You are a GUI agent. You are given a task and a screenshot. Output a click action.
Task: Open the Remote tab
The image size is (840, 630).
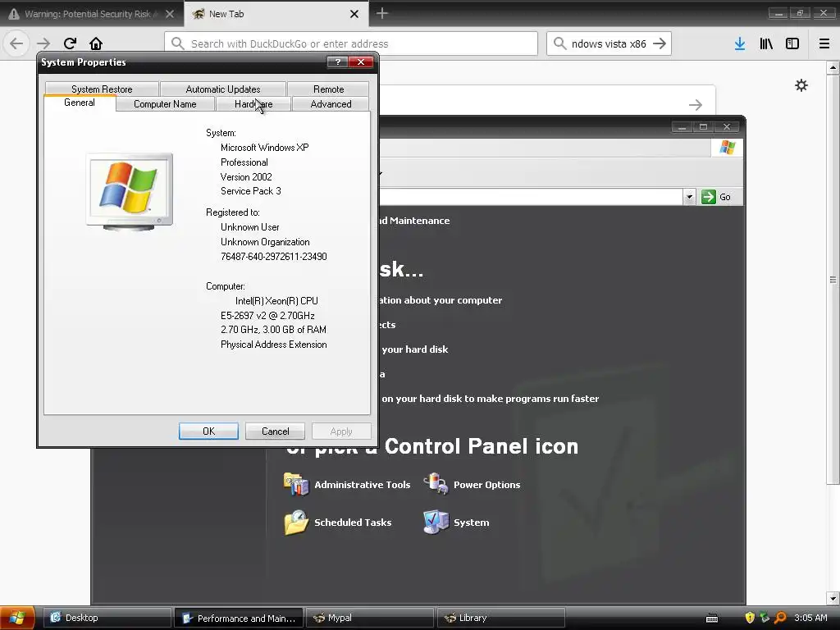tap(328, 89)
